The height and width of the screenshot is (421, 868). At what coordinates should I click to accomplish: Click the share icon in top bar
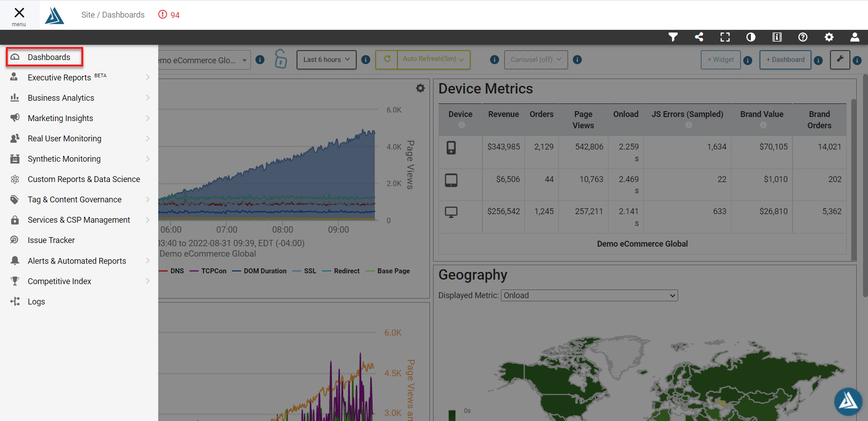point(699,37)
